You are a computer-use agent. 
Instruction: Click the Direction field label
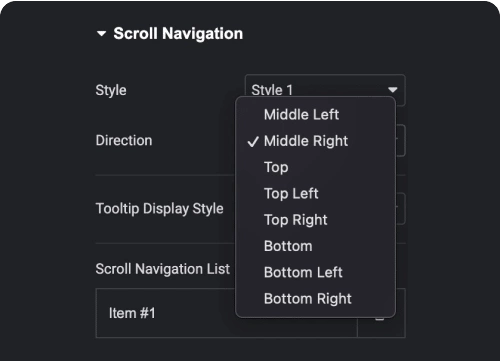click(x=124, y=140)
